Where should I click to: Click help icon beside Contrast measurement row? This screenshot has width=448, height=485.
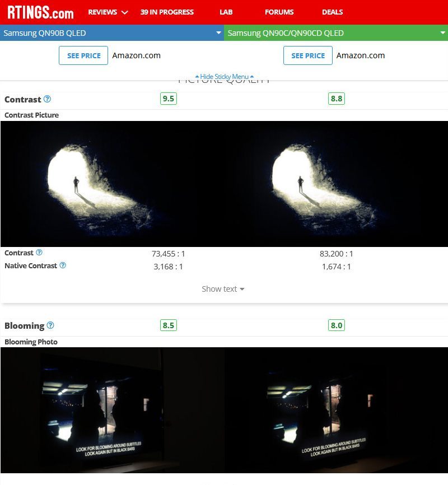[x=39, y=253]
